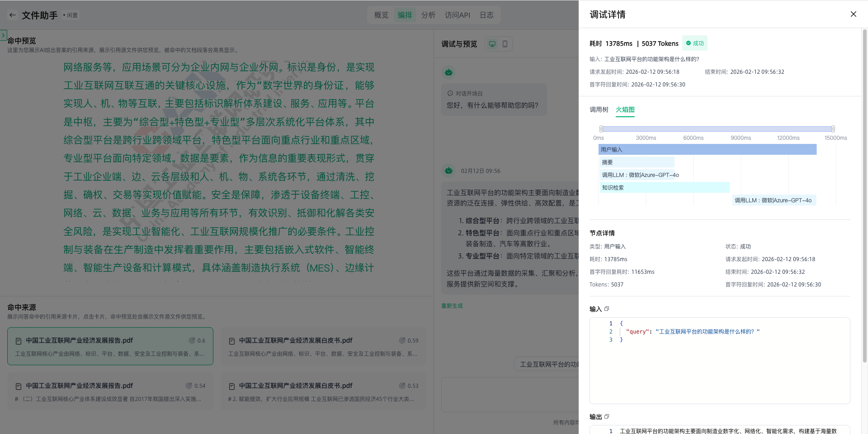Select the 摘要 bar in flame graph
The image size is (868, 434).
click(636, 162)
